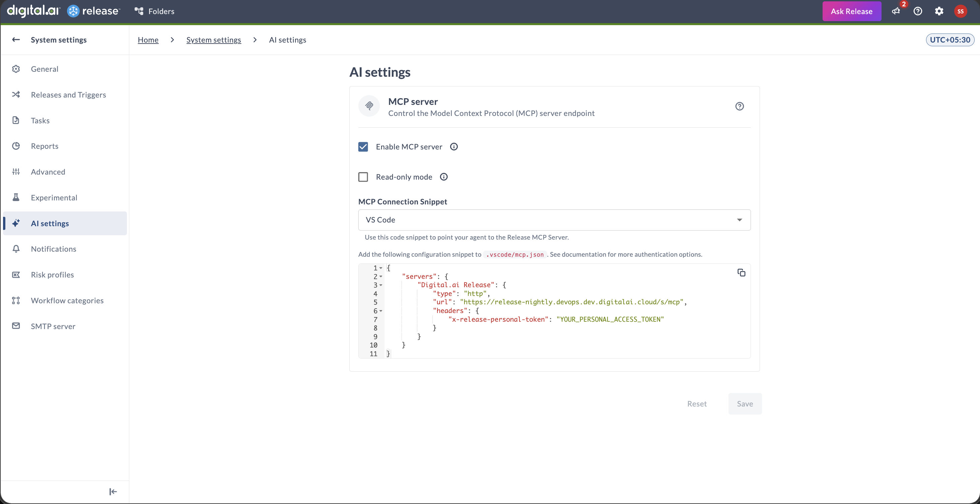This screenshot has height=504, width=980.
Task: Click the AI settings breadcrumb text
Action: click(x=287, y=40)
